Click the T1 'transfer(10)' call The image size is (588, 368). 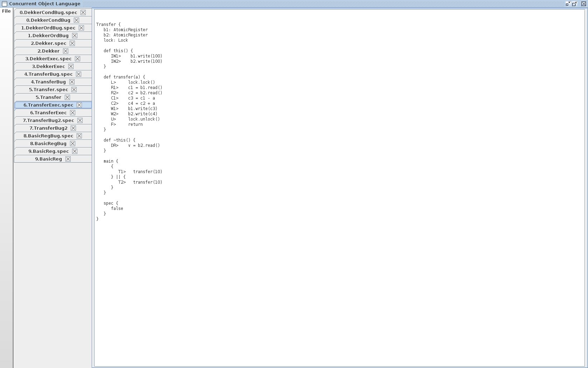(x=147, y=172)
